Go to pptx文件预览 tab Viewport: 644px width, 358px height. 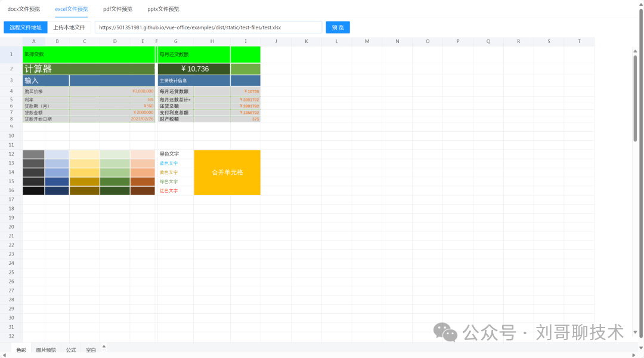click(163, 9)
